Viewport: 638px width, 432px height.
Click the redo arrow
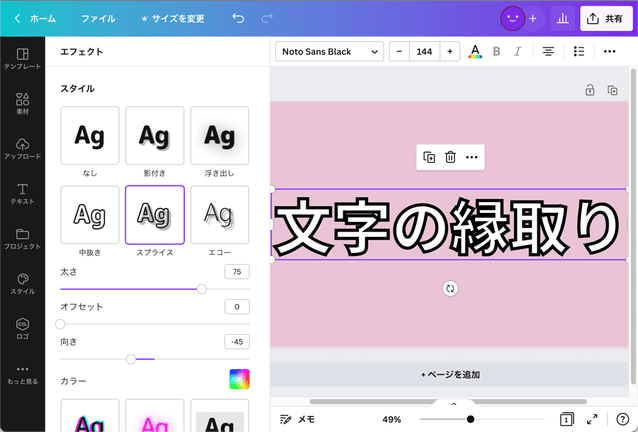click(x=267, y=18)
